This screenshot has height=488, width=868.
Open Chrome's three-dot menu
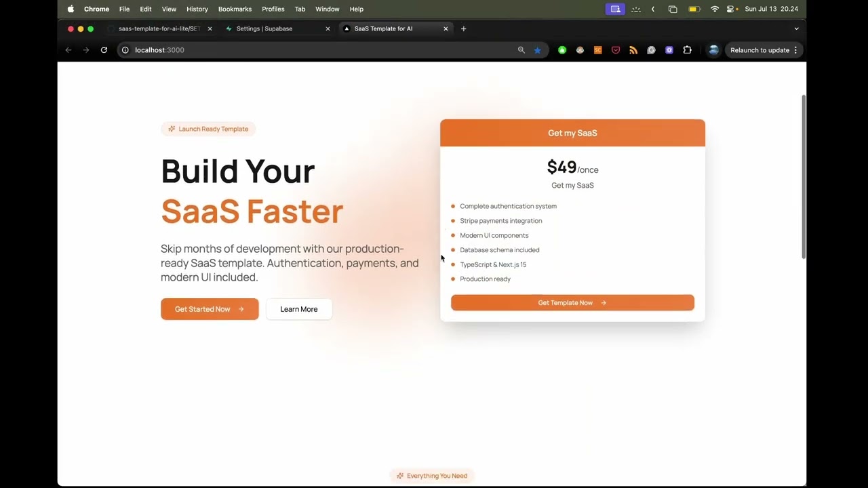click(795, 49)
